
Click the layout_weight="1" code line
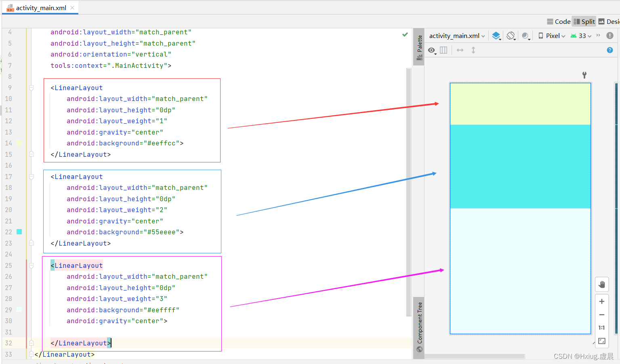click(117, 121)
